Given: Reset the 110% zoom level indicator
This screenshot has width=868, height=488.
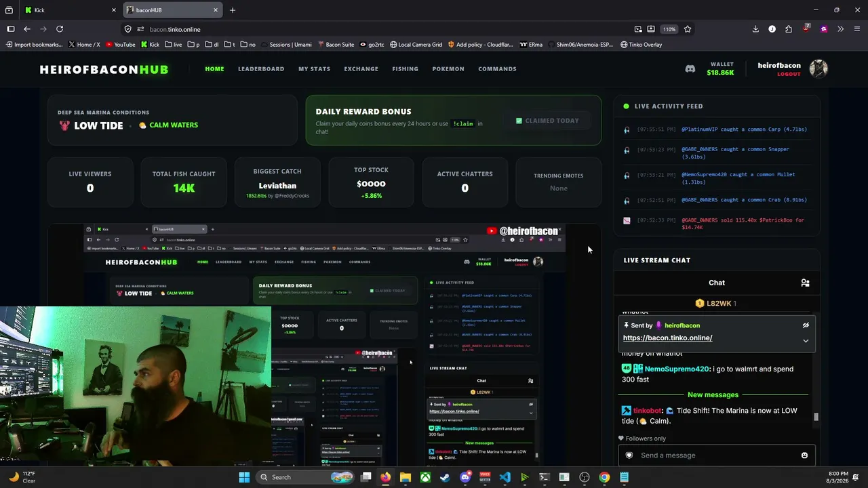Looking at the screenshot, I should pos(669,29).
